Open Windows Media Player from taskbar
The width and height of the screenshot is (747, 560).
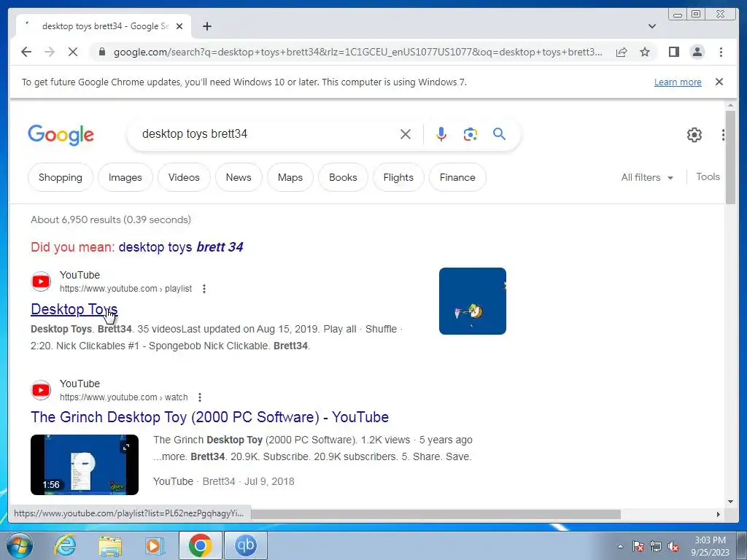coord(155,545)
